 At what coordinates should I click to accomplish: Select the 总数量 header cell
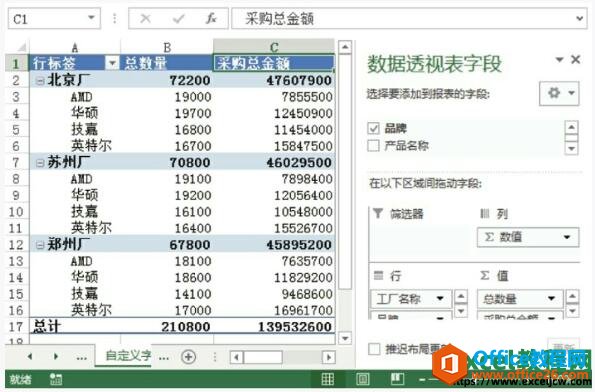pyautogui.click(x=167, y=63)
